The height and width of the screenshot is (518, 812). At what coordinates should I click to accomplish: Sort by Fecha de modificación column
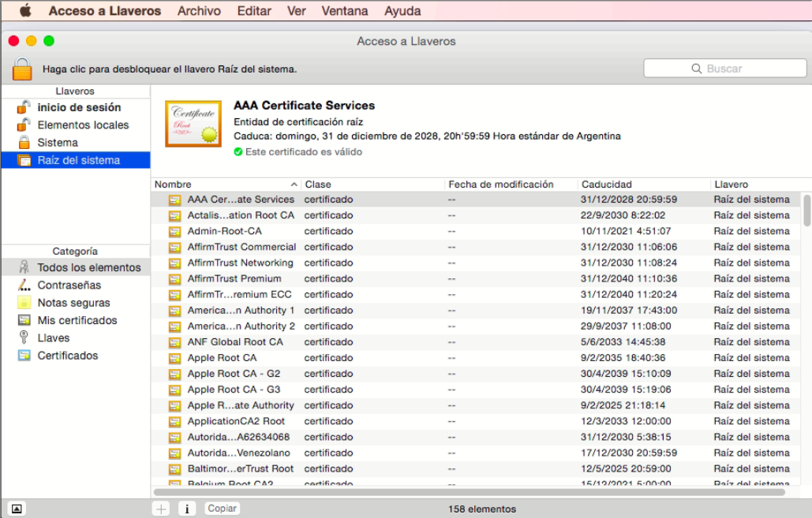[x=511, y=184]
